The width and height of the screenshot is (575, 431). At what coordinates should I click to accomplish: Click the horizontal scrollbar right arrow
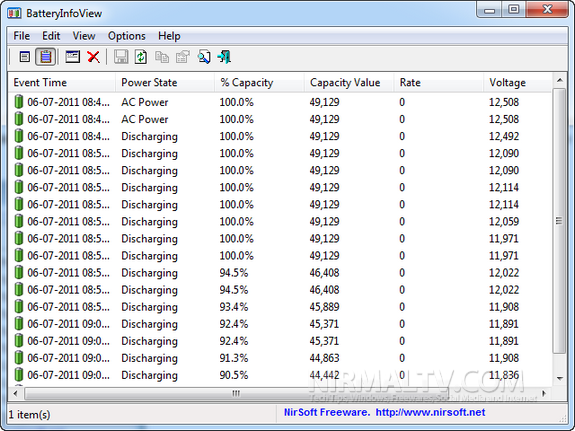(x=544, y=394)
